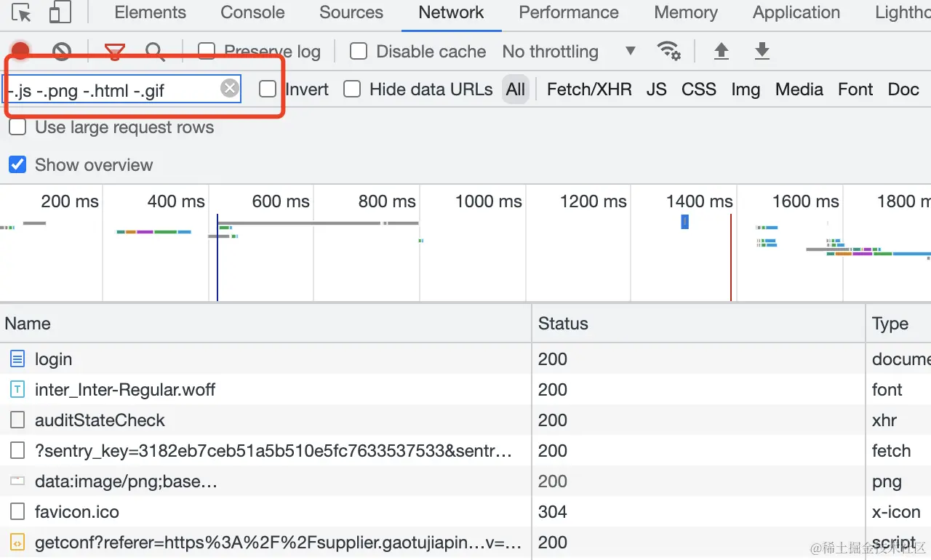Check the Invert filter checkbox

click(x=268, y=89)
